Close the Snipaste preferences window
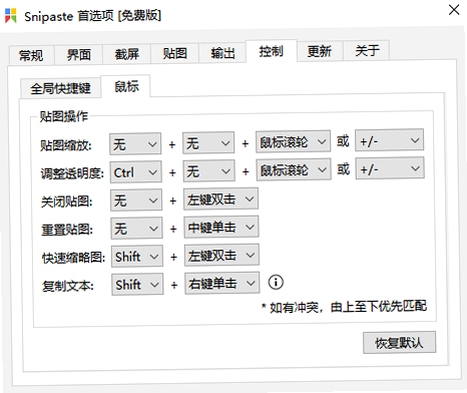467x393 pixels. 454,10
